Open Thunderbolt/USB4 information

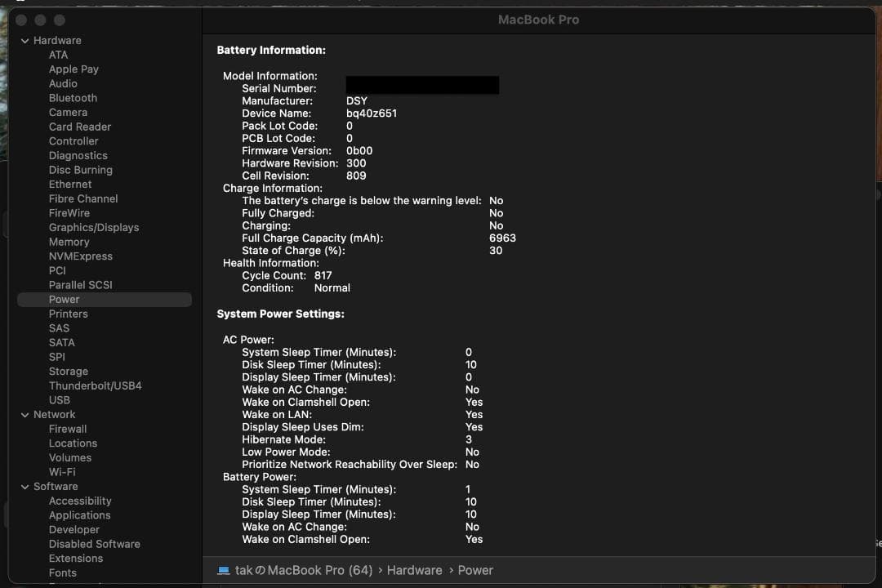[x=96, y=385]
